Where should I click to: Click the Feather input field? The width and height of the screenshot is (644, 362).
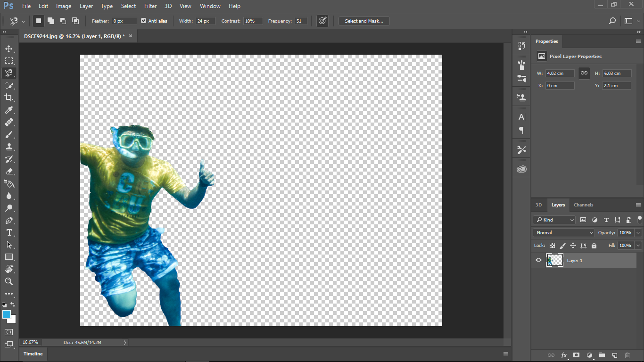(124, 21)
